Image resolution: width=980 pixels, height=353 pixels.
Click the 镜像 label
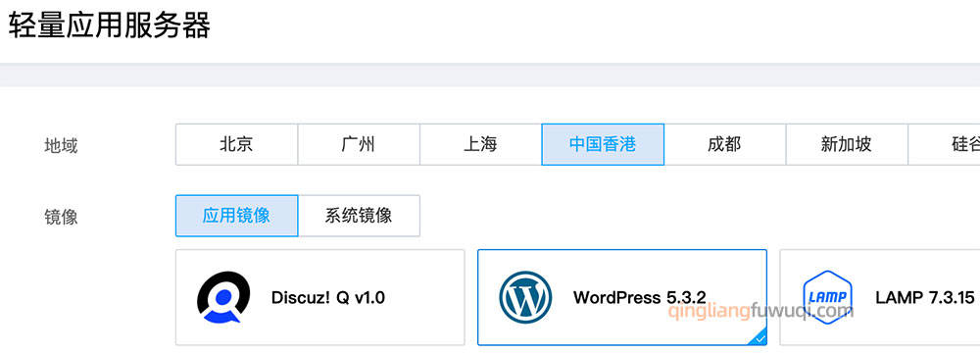(x=61, y=217)
